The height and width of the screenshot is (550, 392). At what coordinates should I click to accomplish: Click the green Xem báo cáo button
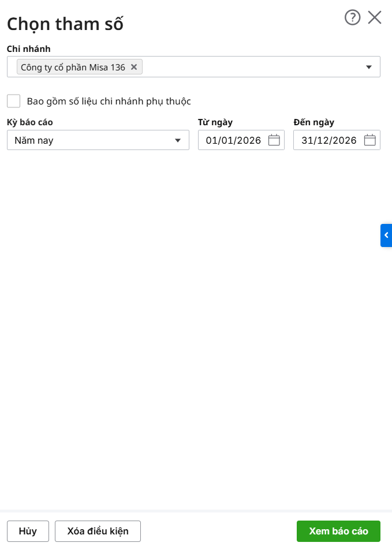(338, 532)
